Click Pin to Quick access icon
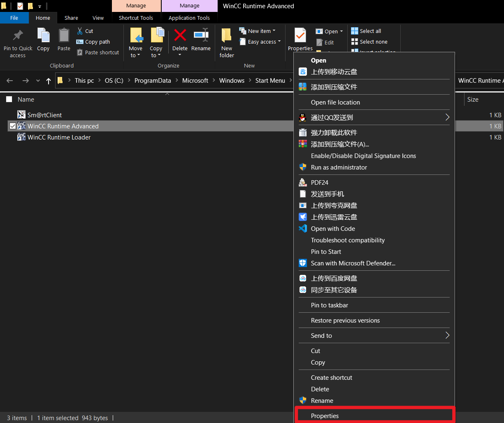This screenshot has height=423, width=504. pyautogui.click(x=18, y=35)
